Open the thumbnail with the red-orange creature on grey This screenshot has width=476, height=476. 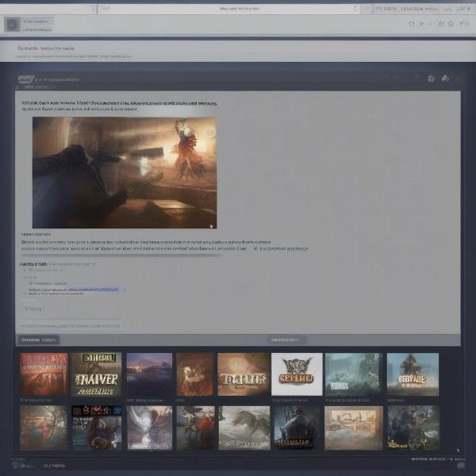[195, 428]
